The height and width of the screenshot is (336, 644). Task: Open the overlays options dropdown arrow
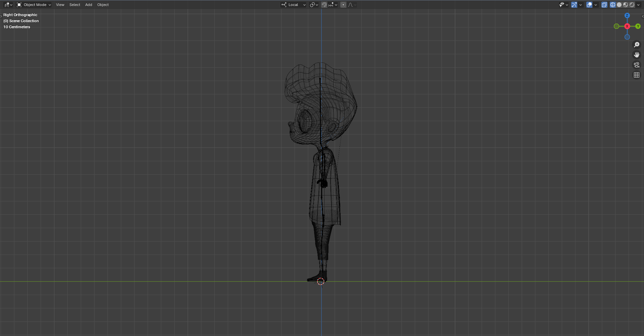tap(596, 5)
